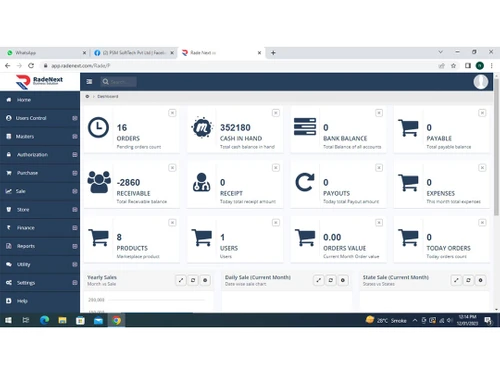Click the Cash In Hand badge icon

202,127
